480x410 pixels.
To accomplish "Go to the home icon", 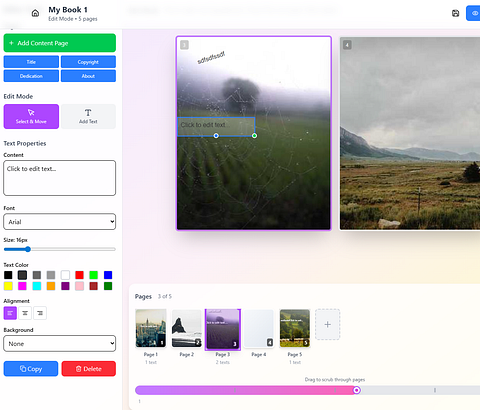I will pyautogui.click(x=35, y=13).
